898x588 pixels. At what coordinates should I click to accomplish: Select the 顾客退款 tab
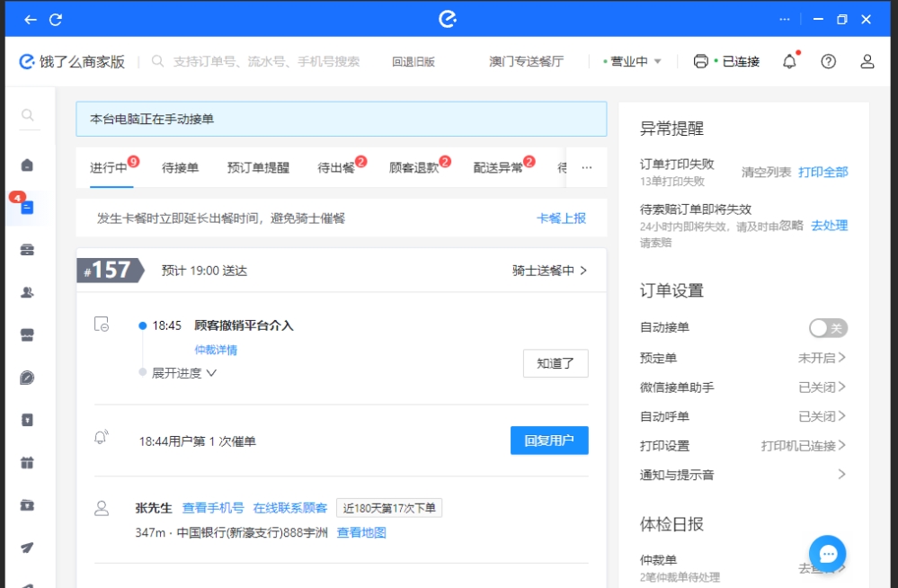pyautogui.click(x=413, y=167)
